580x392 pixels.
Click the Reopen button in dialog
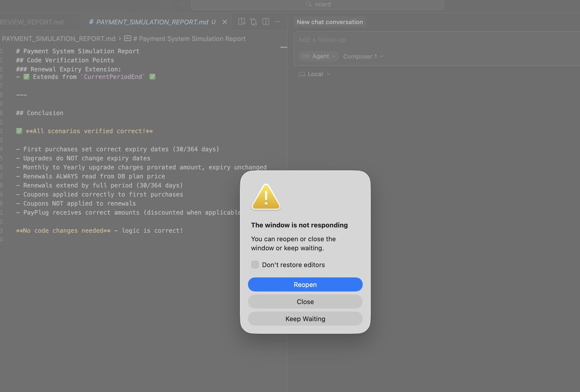pyautogui.click(x=305, y=284)
